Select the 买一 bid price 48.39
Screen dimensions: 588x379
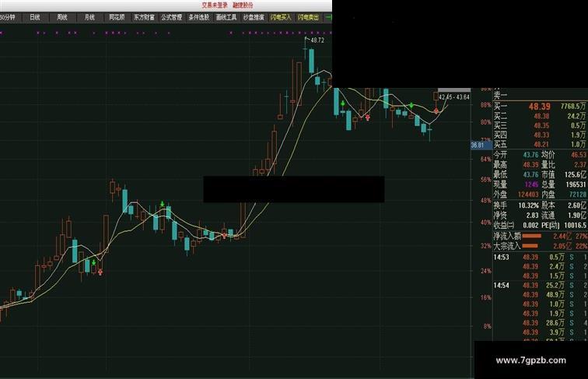click(x=540, y=107)
